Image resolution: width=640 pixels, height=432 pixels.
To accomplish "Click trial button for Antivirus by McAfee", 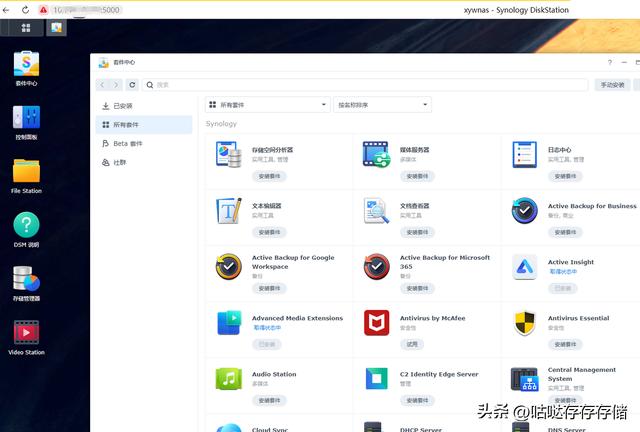I will 412,344.
